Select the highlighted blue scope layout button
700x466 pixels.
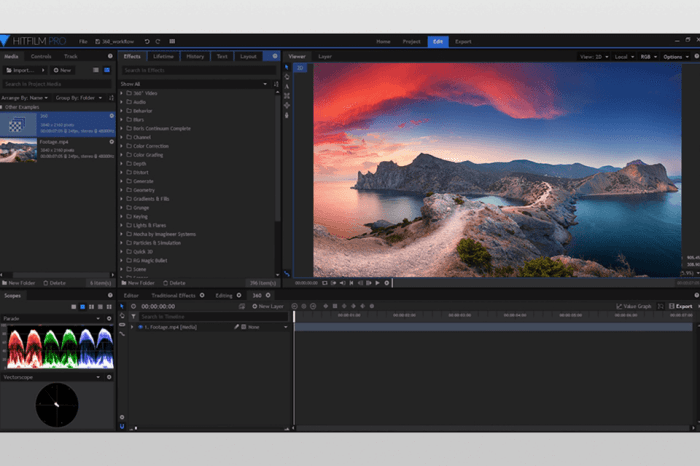coord(83,307)
